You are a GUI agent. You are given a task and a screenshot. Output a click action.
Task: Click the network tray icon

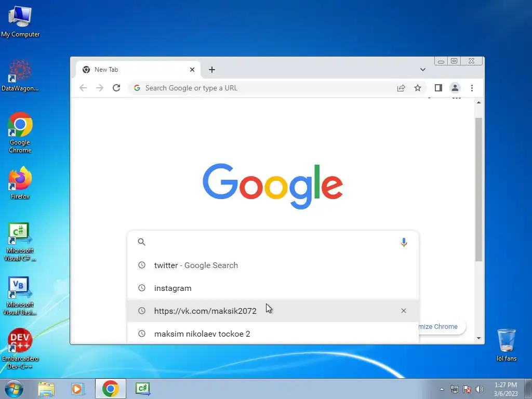tap(454, 389)
